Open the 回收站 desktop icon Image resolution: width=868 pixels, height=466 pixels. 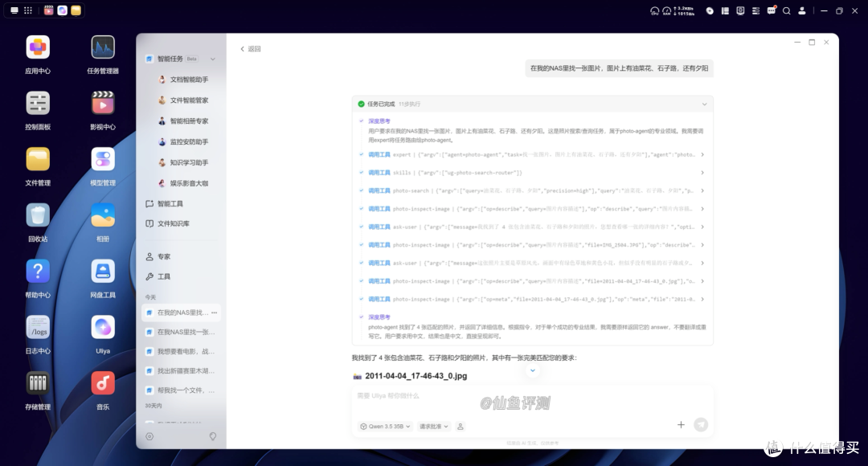(x=38, y=215)
